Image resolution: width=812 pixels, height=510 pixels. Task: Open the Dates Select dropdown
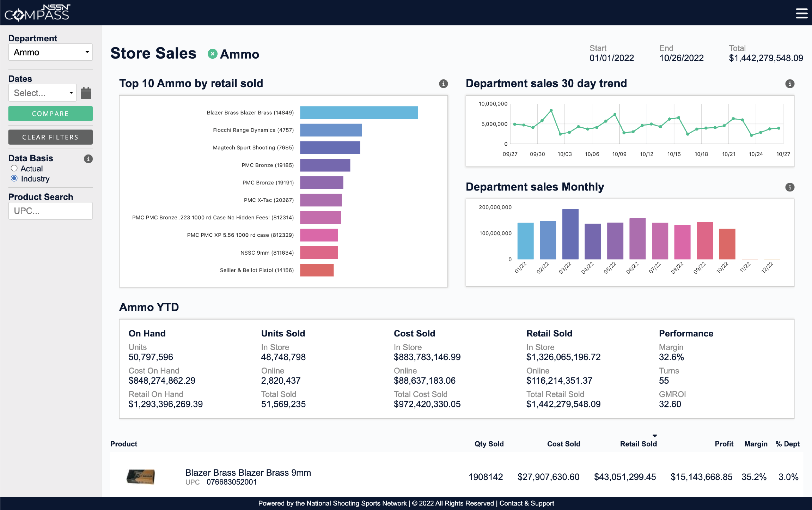point(42,93)
